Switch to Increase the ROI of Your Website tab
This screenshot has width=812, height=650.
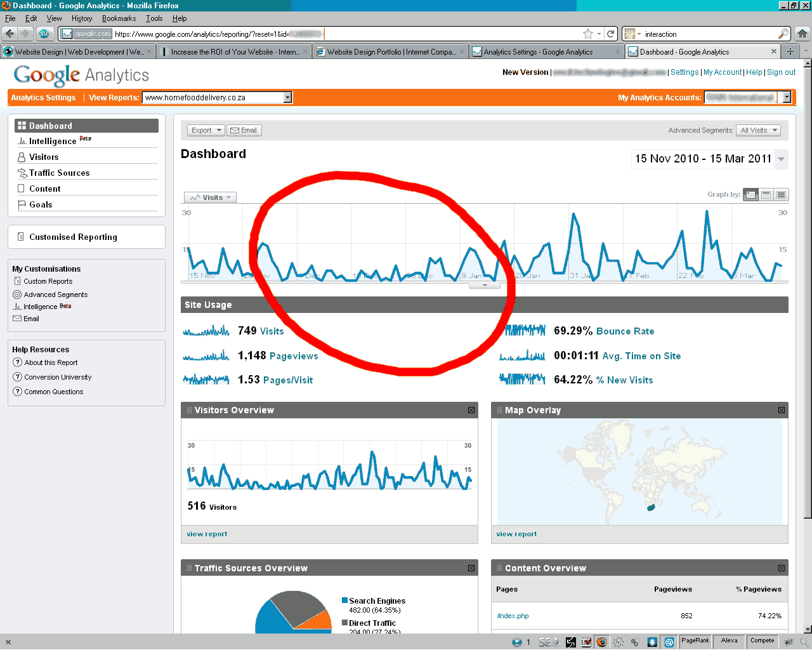point(234,51)
